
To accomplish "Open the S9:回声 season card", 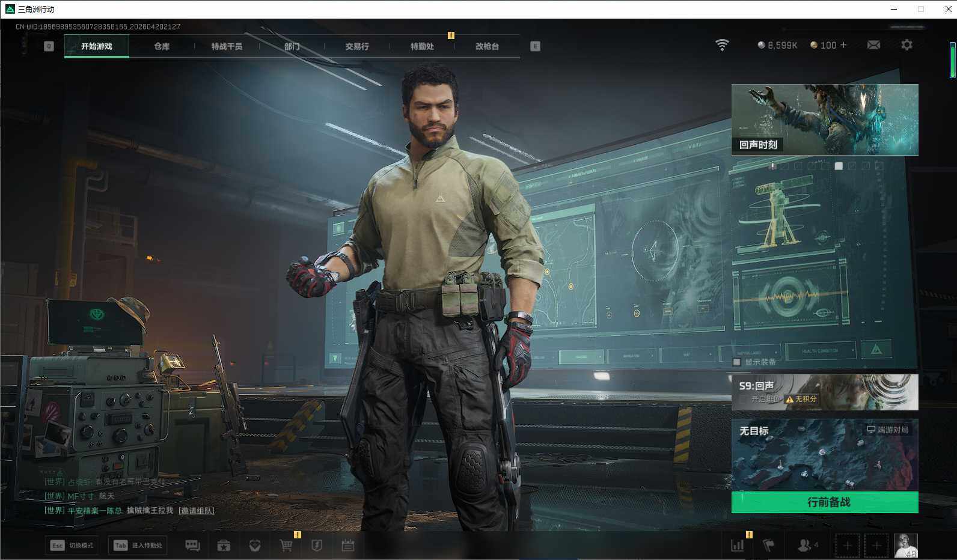I will 825,392.
